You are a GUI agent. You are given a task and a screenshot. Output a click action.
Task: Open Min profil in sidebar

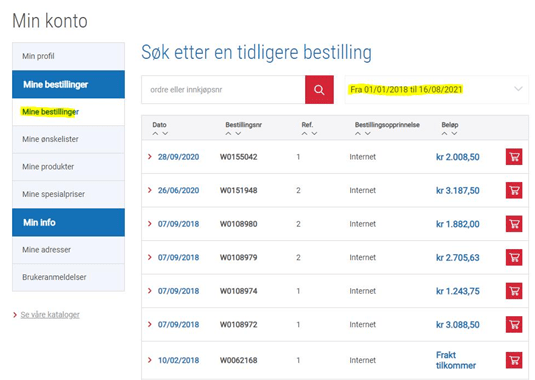[68, 56]
